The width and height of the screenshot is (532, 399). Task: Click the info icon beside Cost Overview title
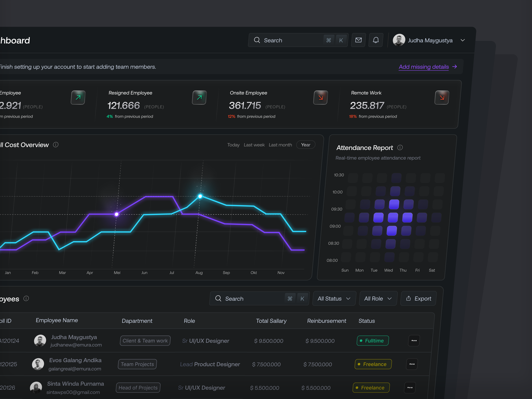56,144
